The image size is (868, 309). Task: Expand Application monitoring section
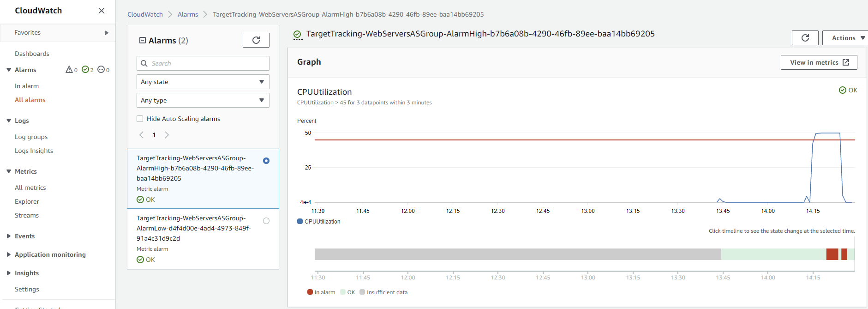pos(9,254)
